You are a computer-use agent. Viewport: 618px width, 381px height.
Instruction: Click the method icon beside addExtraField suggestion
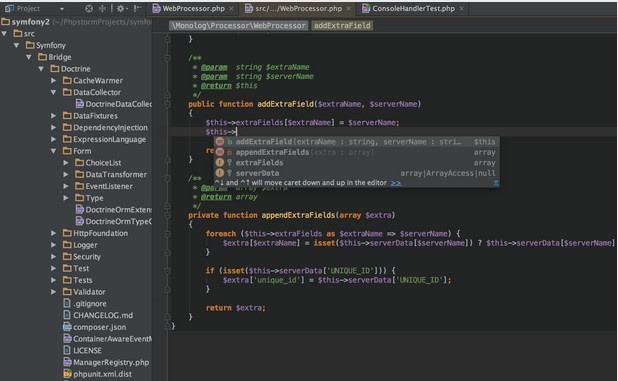[220, 141]
